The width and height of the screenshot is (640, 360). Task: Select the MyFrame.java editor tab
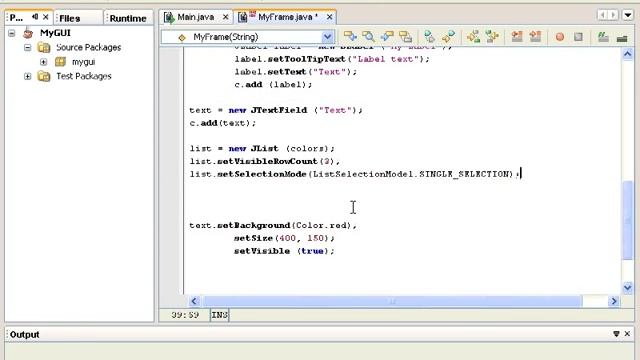(x=288, y=17)
